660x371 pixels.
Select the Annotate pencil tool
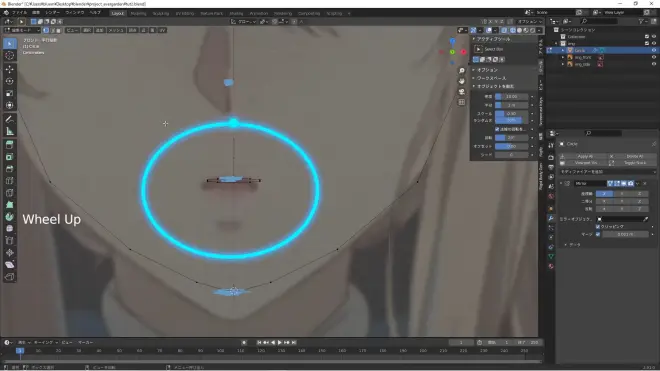coord(10,119)
